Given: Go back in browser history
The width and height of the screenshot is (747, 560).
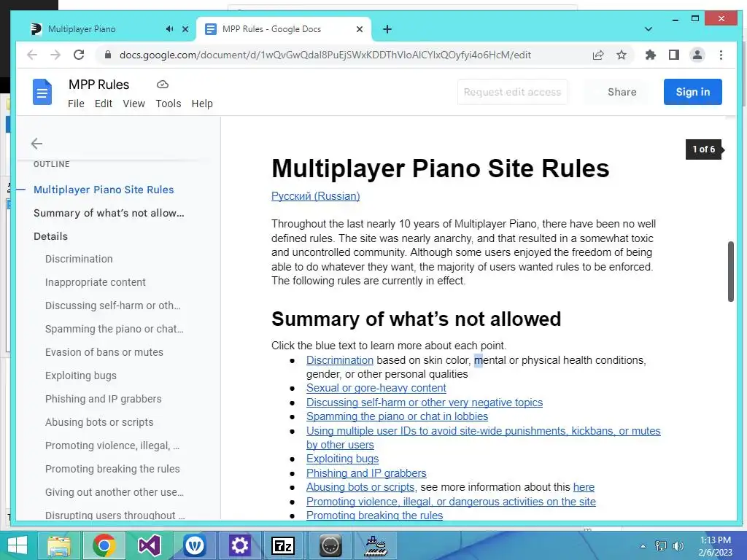Looking at the screenshot, I should [x=32, y=55].
